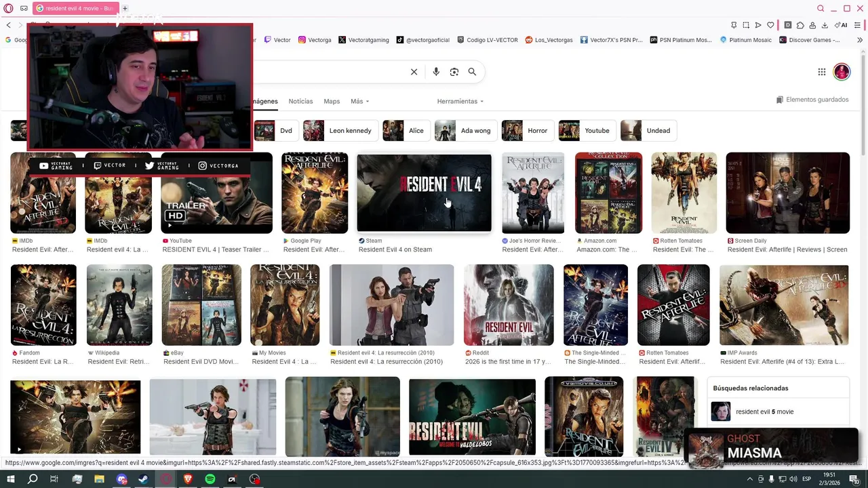Expand the Más search menu

point(359,101)
